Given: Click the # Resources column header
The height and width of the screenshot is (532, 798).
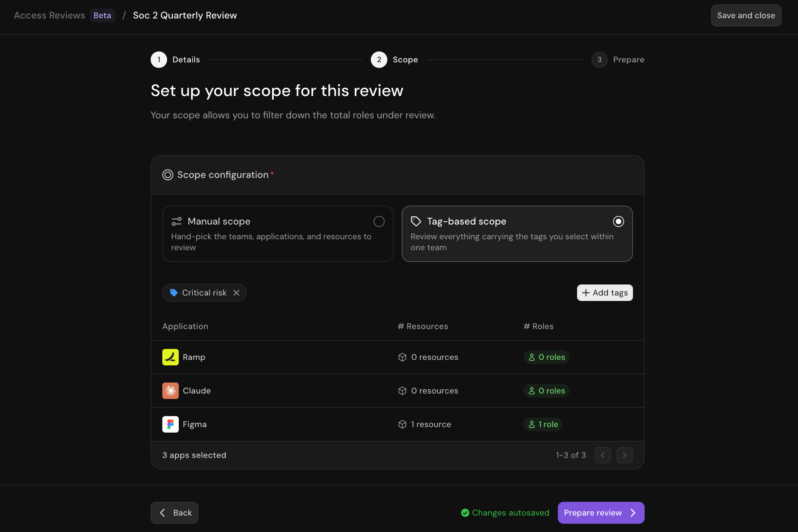Looking at the screenshot, I should pyautogui.click(x=423, y=326).
